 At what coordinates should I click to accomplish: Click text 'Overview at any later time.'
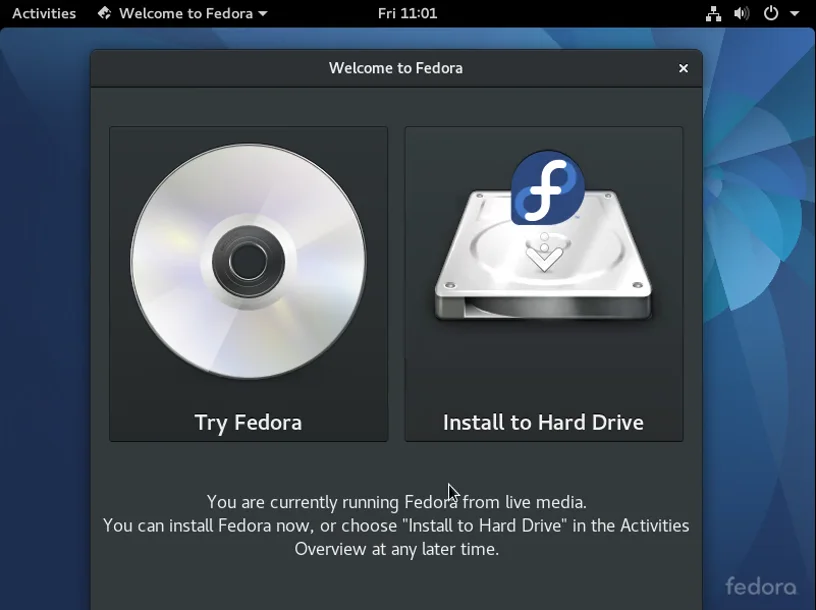397,549
